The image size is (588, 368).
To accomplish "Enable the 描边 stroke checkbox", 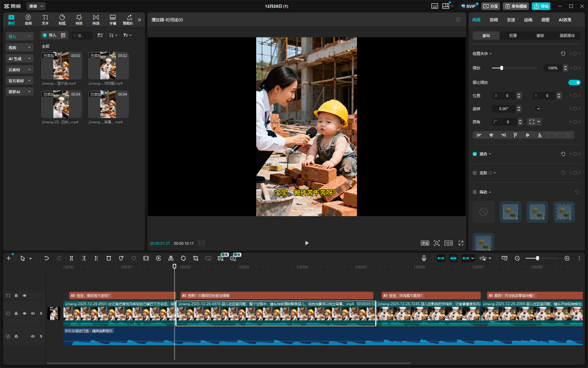I will 475,192.
